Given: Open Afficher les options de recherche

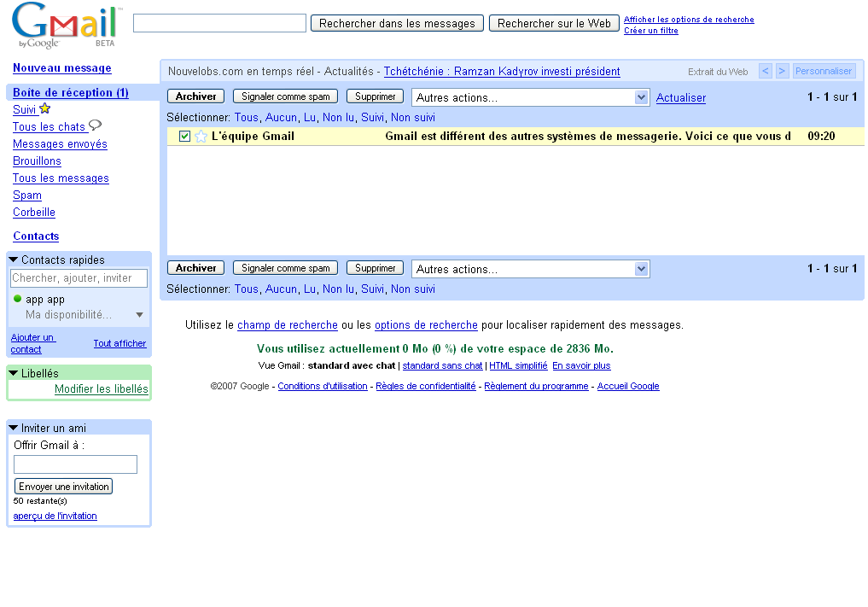Looking at the screenshot, I should 689,20.
